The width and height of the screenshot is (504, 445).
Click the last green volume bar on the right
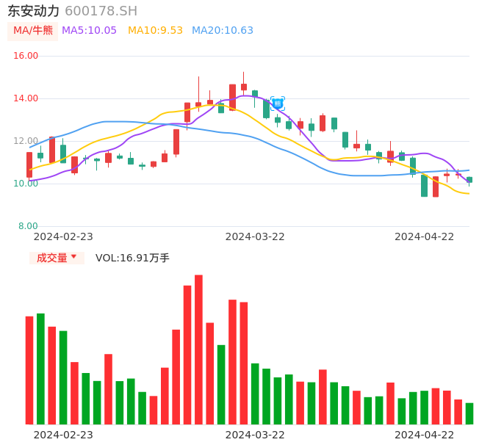(x=469, y=413)
